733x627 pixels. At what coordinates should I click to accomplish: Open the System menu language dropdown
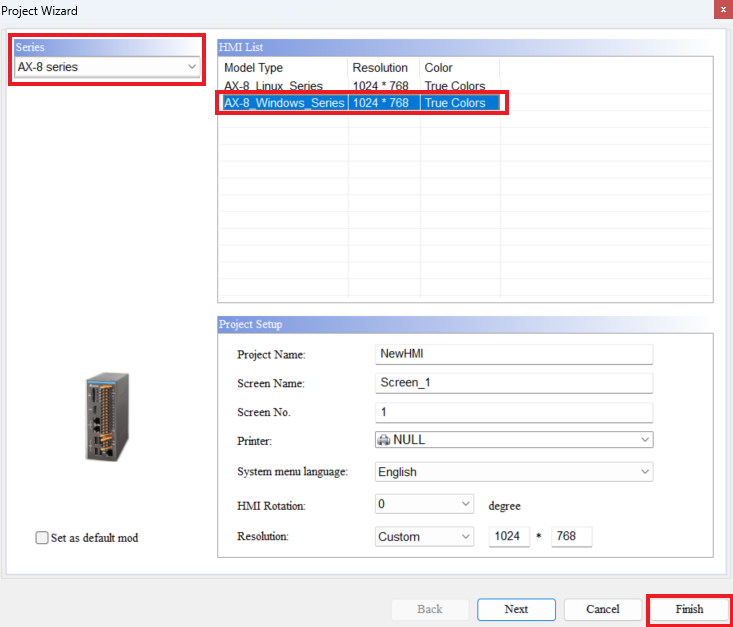point(644,472)
